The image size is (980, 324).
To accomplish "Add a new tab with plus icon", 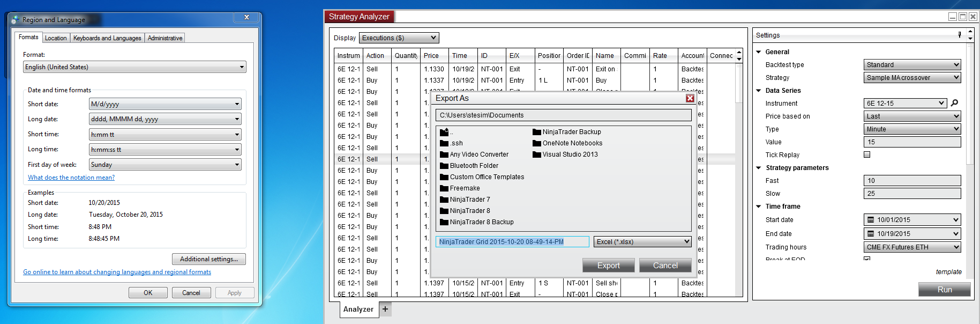I will [x=385, y=309].
